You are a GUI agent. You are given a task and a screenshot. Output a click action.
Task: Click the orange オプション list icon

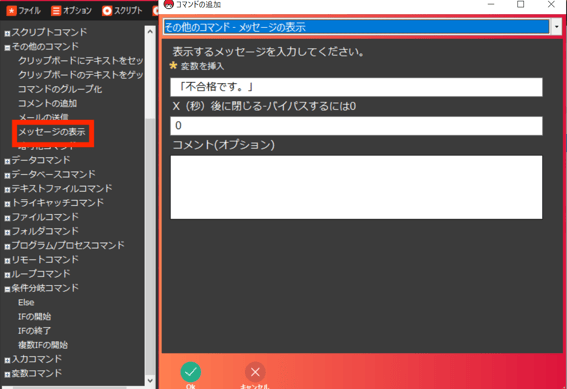tap(56, 11)
